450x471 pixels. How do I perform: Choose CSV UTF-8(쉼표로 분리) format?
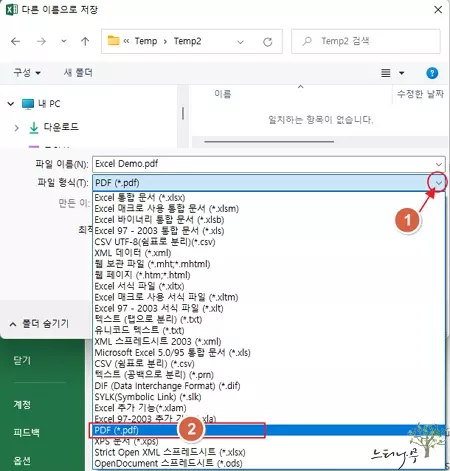coord(269,242)
